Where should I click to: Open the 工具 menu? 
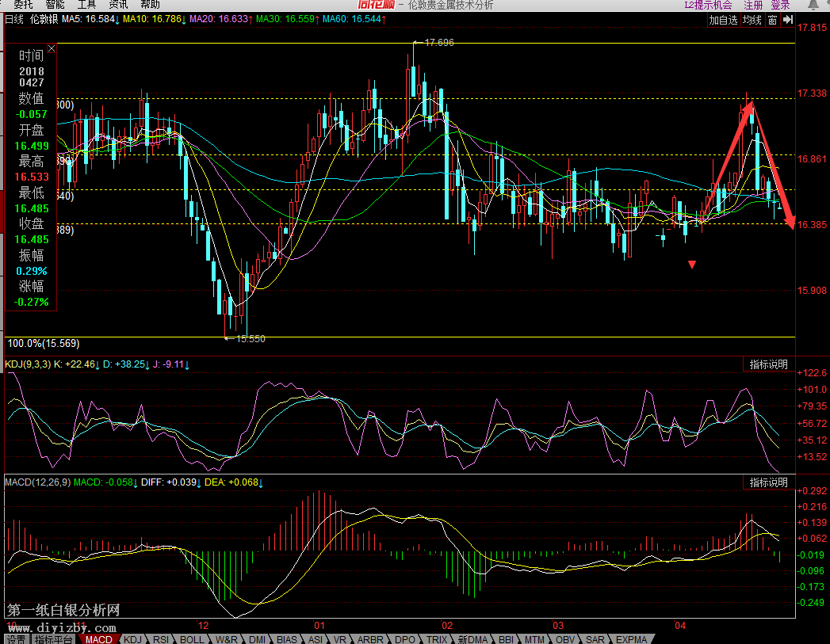tap(86, 5)
